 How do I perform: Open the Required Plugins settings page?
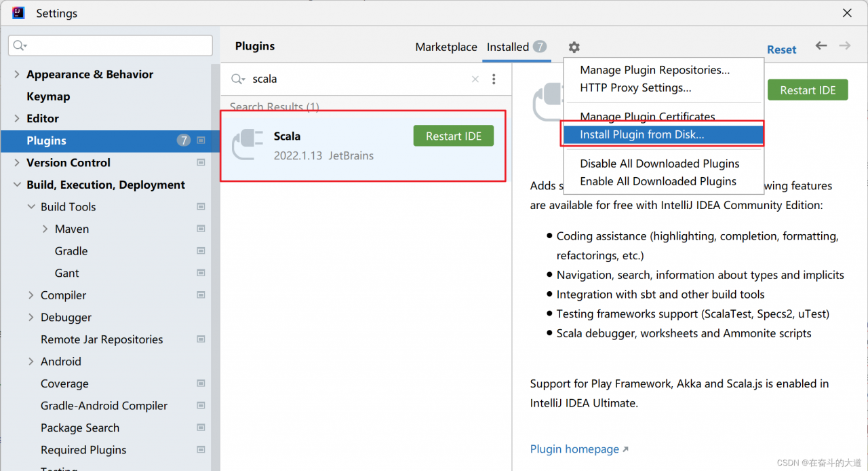(x=83, y=450)
